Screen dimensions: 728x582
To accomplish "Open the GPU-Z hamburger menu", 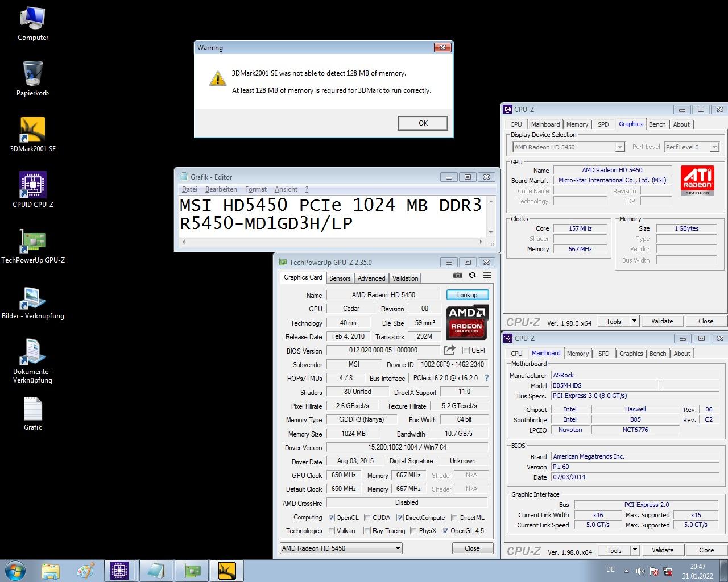I will tap(487, 275).
